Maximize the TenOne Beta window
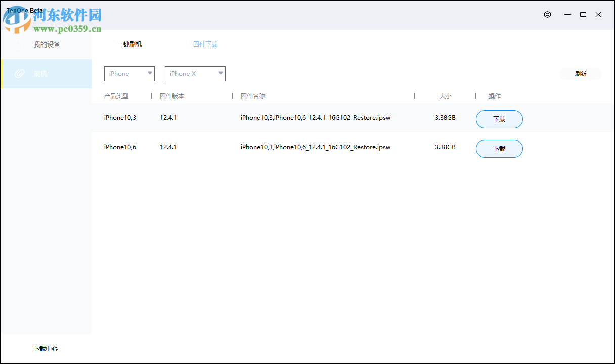The height and width of the screenshot is (364, 615). click(583, 15)
